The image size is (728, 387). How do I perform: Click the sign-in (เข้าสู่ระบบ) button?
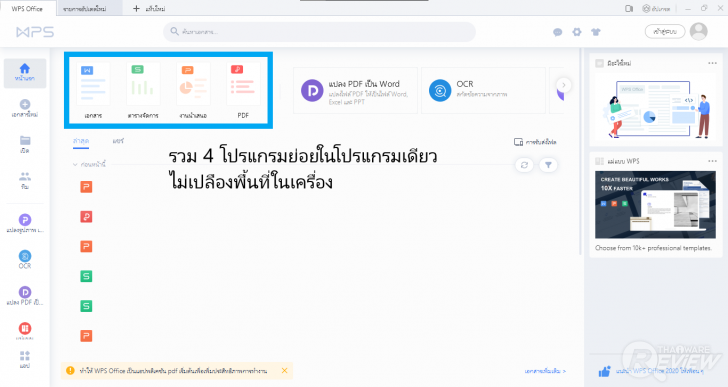(x=665, y=32)
